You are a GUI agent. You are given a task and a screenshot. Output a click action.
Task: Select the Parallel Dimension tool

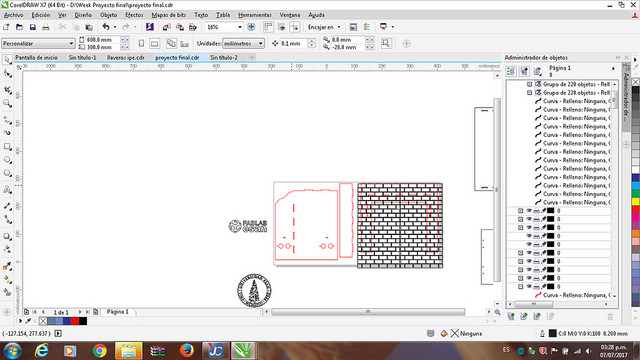pos(7,207)
